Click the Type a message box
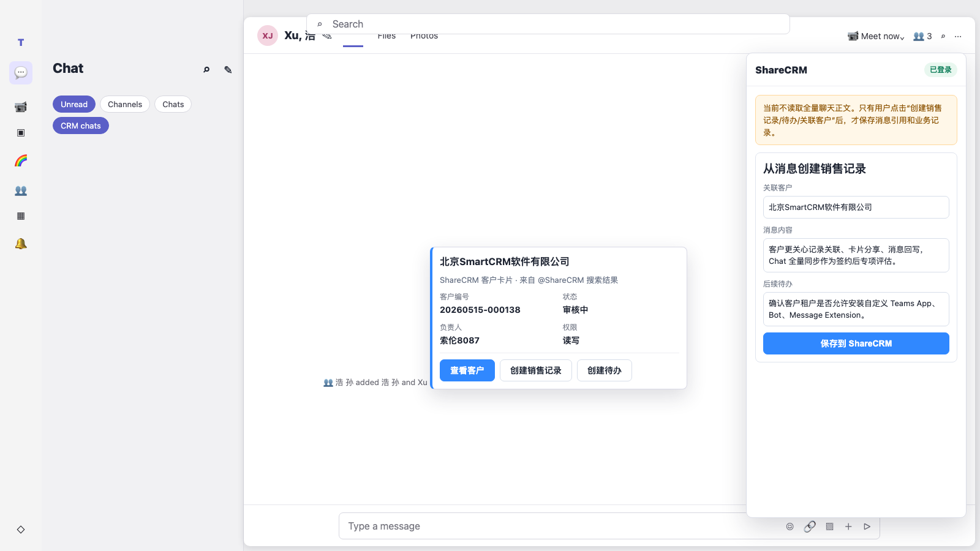The image size is (980, 551). point(609,526)
